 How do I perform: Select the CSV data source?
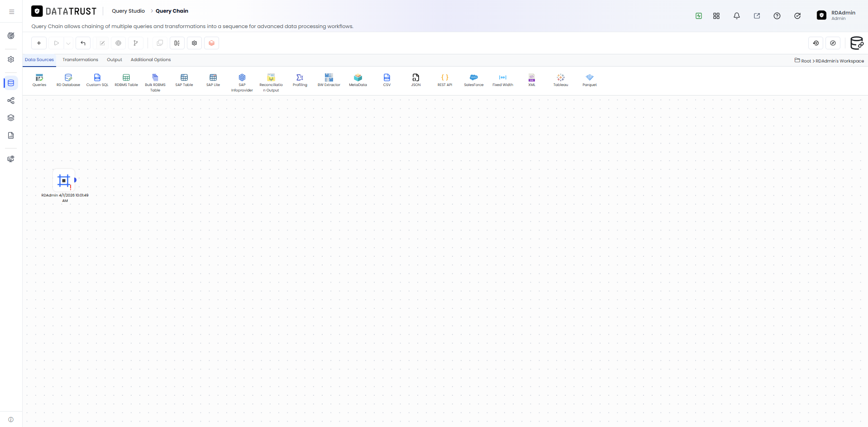click(x=387, y=80)
